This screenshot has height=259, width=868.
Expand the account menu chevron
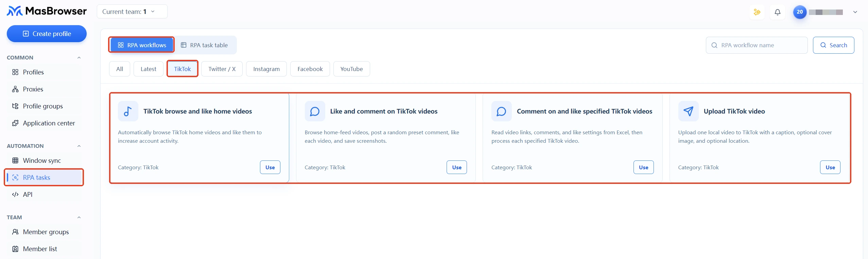[x=855, y=12]
